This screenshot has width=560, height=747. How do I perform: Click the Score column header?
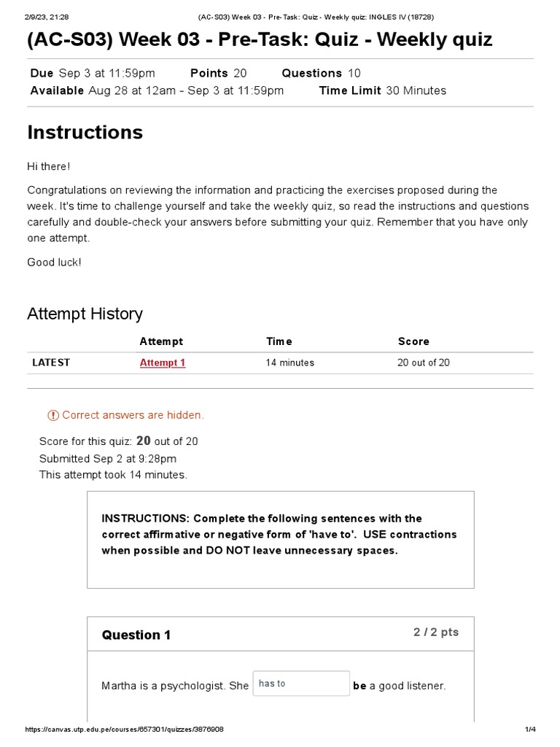(x=413, y=341)
